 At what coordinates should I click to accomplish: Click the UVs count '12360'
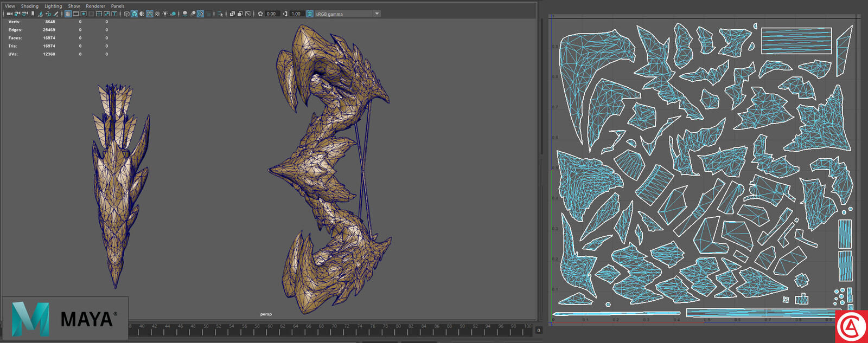point(49,54)
